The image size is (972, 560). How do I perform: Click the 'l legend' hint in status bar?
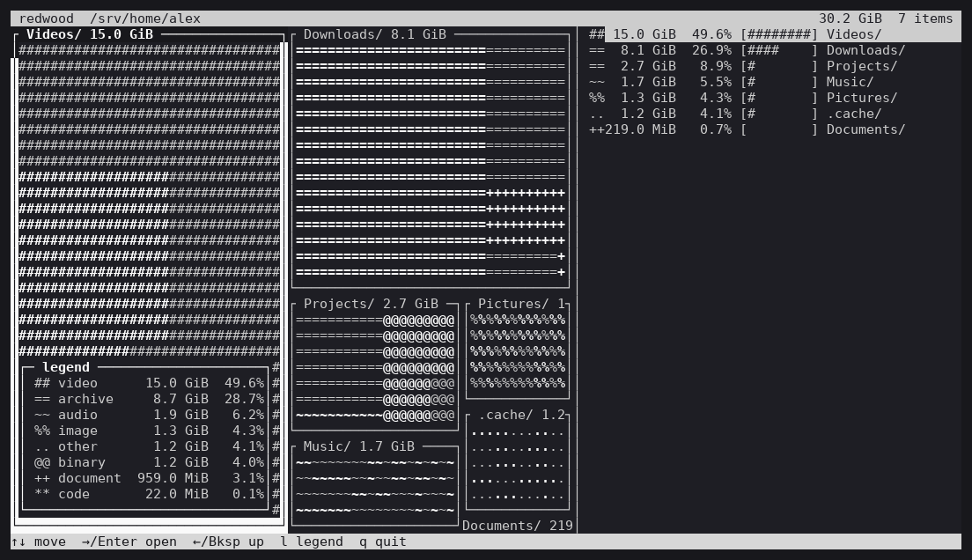311,542
